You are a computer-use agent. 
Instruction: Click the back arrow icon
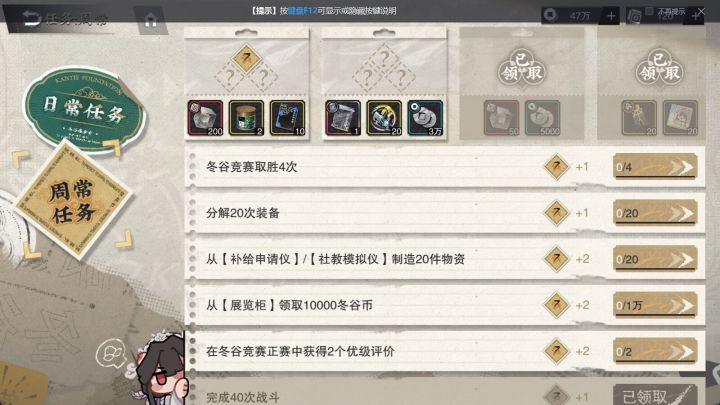coord(31,18)
